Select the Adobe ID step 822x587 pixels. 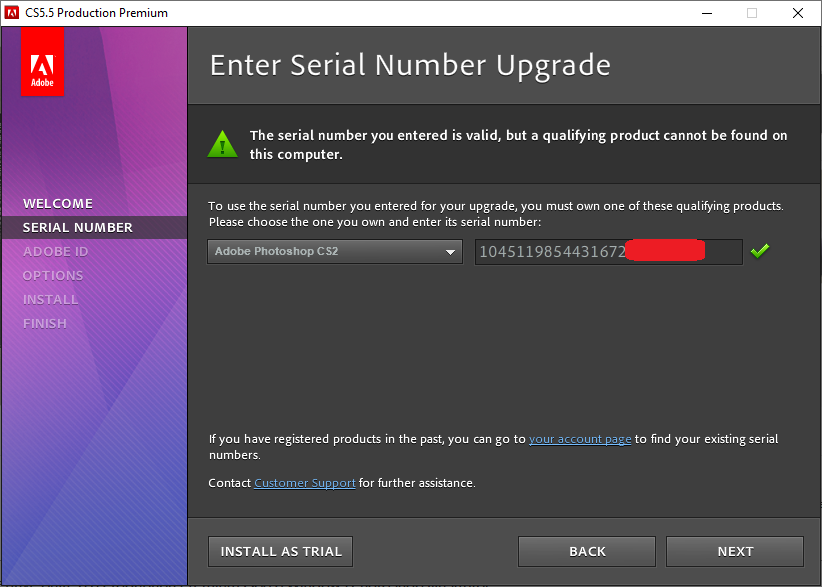(x=56, y=251)
